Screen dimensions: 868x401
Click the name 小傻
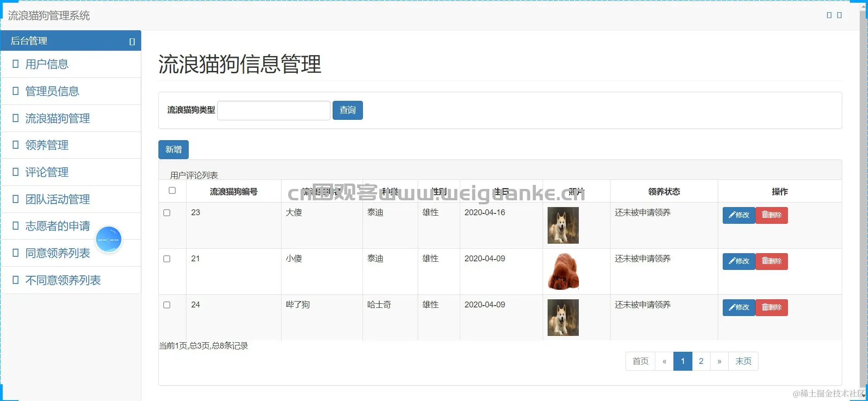pos(294,259)
